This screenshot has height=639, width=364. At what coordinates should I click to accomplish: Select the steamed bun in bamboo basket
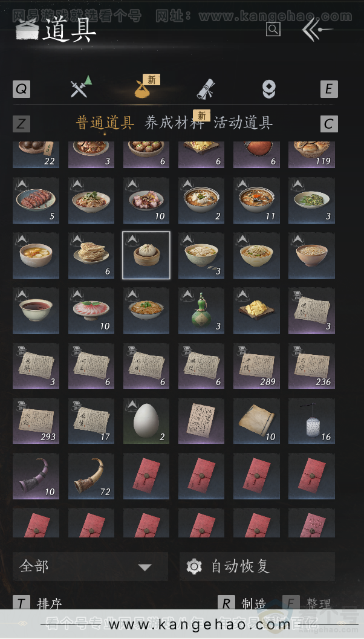(146, 255)
